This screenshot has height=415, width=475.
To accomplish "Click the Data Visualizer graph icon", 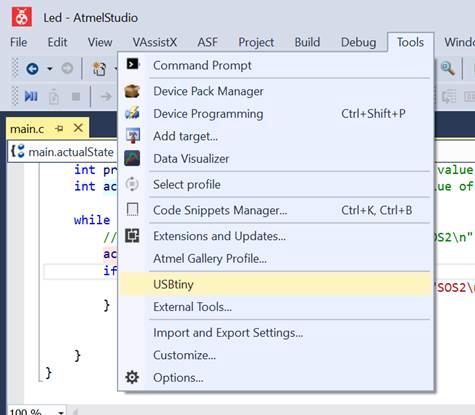I will (x=132, y=158).
